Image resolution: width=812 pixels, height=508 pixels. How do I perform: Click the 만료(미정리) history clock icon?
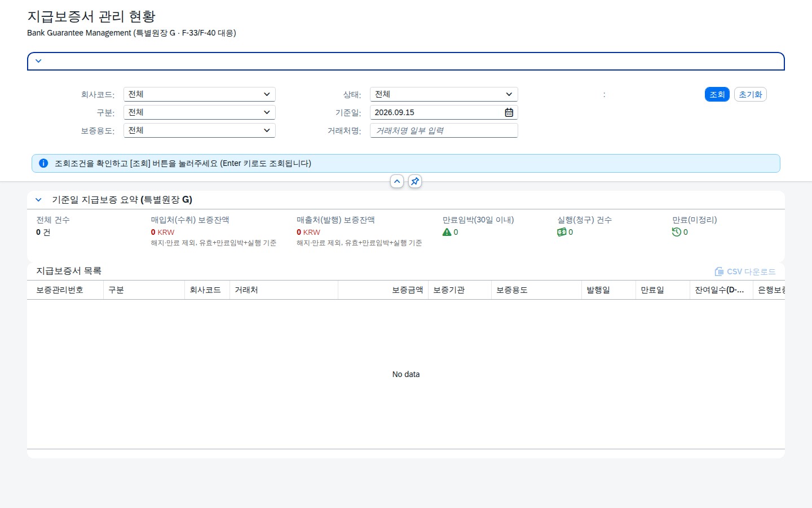677,232
